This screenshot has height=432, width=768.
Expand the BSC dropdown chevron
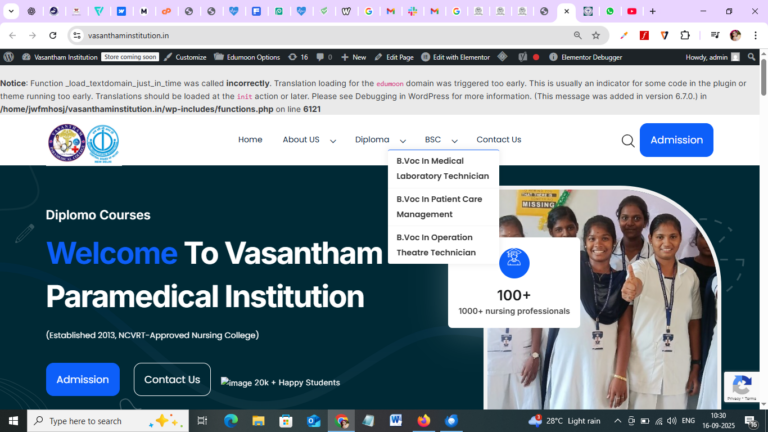pos(455,141)
